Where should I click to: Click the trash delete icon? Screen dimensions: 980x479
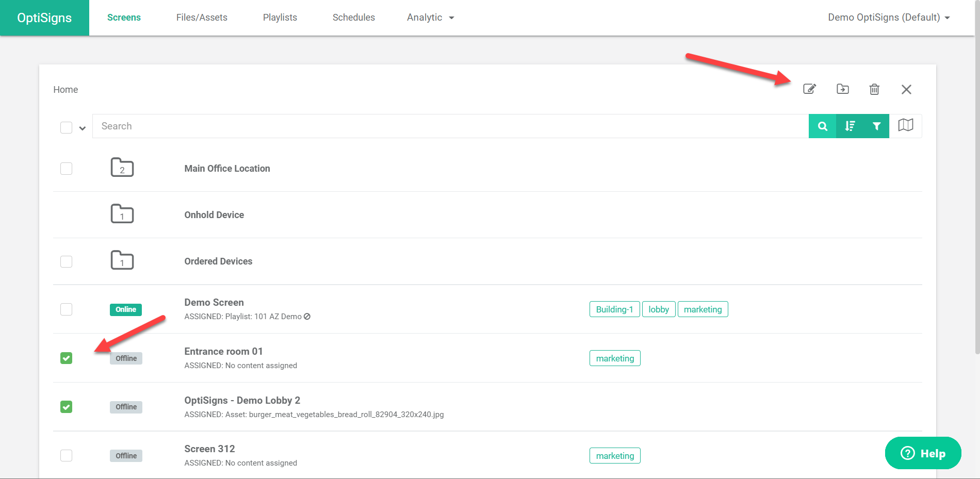click(874, 89)
